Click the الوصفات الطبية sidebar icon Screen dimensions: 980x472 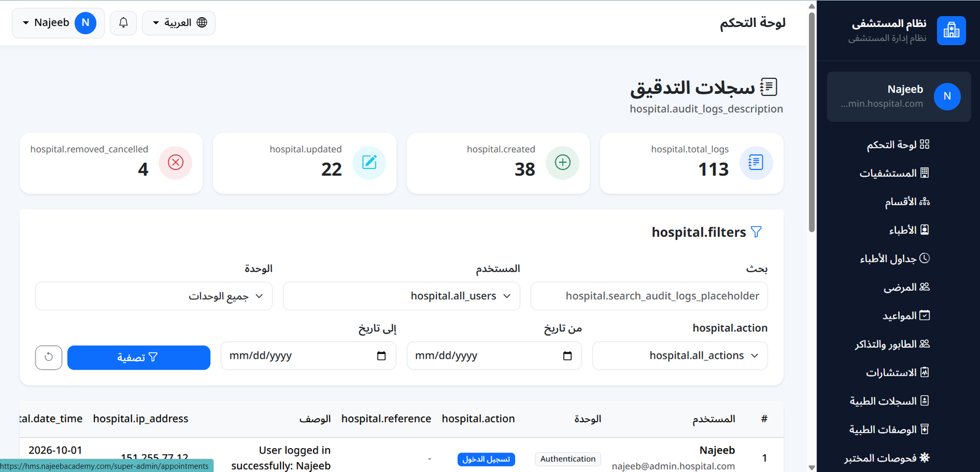[925, 429]
